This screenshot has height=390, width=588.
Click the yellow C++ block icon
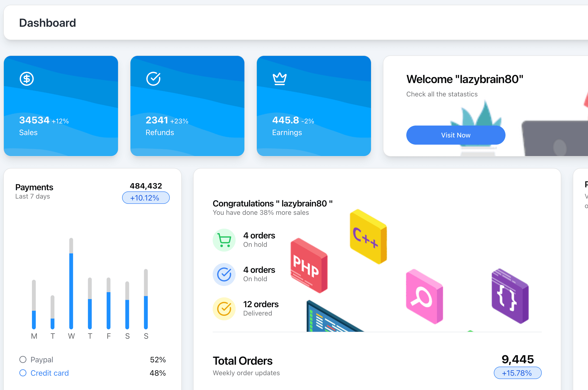point(368,237)
